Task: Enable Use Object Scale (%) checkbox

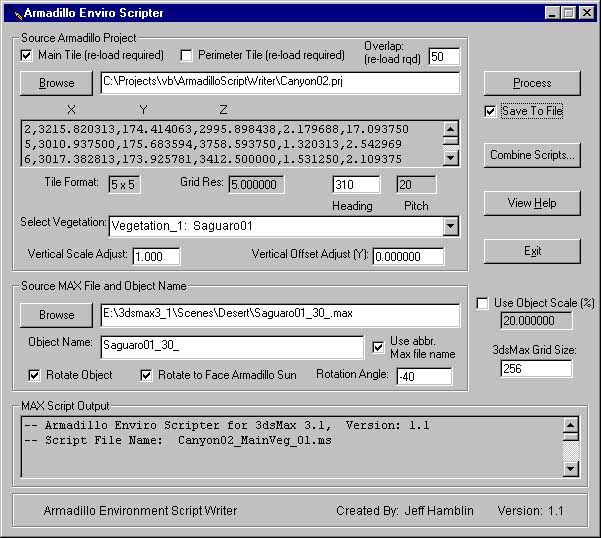Action: 483,303
